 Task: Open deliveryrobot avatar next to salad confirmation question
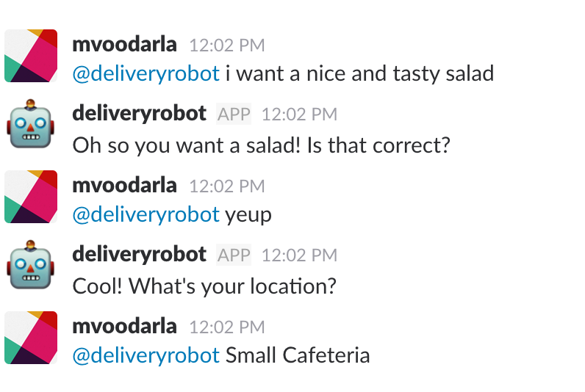tap(29, 126)
